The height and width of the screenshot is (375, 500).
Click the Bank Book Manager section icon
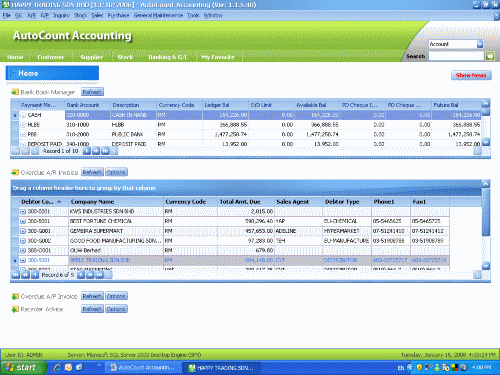[15, 92]
